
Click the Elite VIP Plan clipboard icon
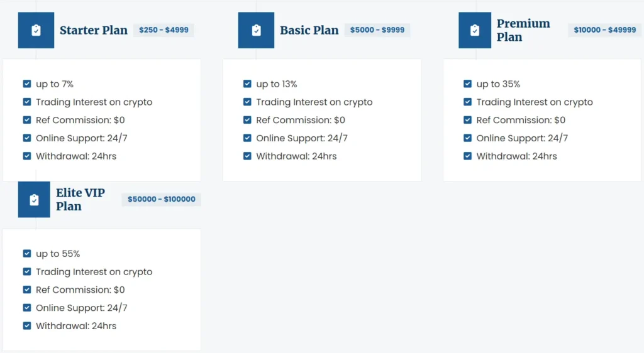pyautogui.click(x=34, y=200)
